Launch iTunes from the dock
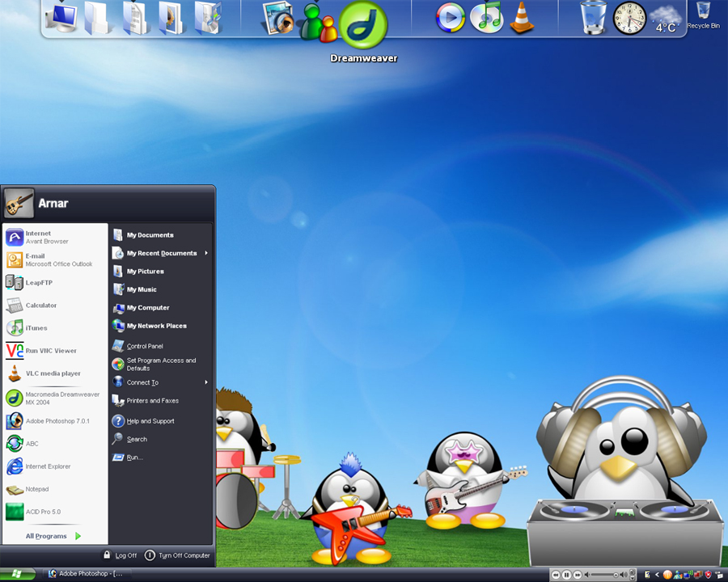This screenshot has height=582, width=728. click(487, 18)
